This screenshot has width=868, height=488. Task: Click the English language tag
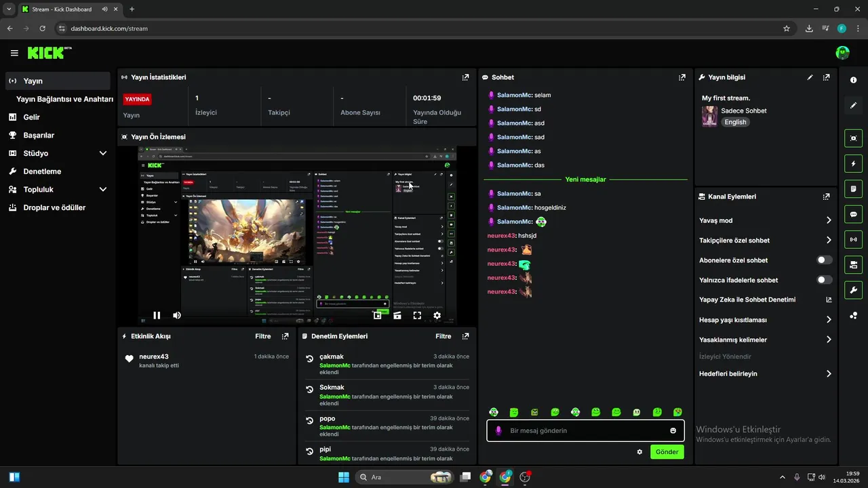click(735, 122)
